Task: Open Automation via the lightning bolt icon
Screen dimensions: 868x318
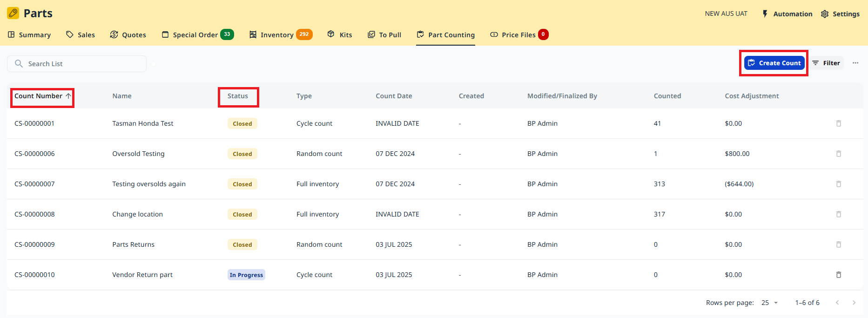Action: 765,14
